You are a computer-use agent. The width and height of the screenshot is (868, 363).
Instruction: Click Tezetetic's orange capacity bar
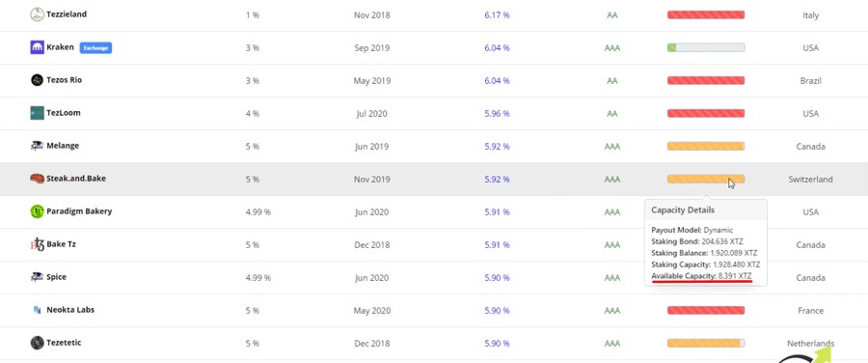(x=706, y=343)
